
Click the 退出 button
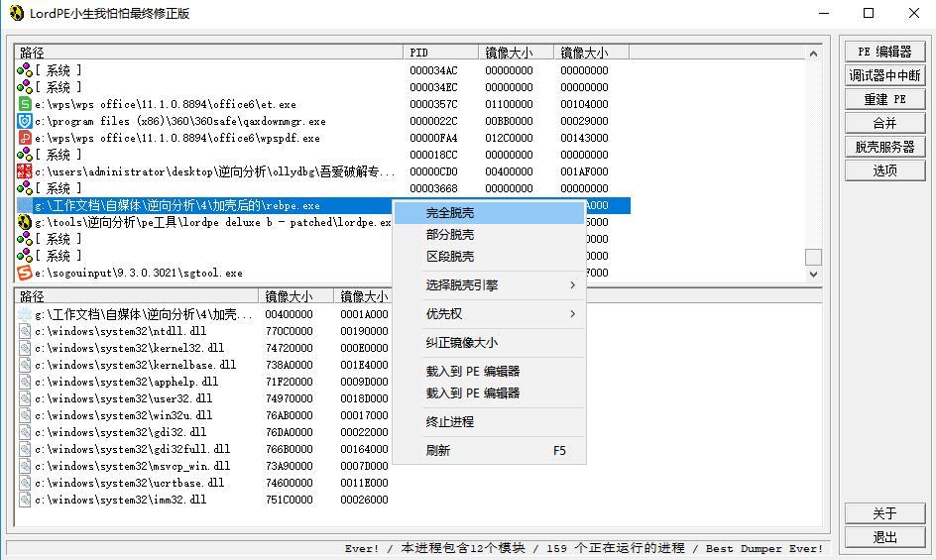(x=884, y=537)
